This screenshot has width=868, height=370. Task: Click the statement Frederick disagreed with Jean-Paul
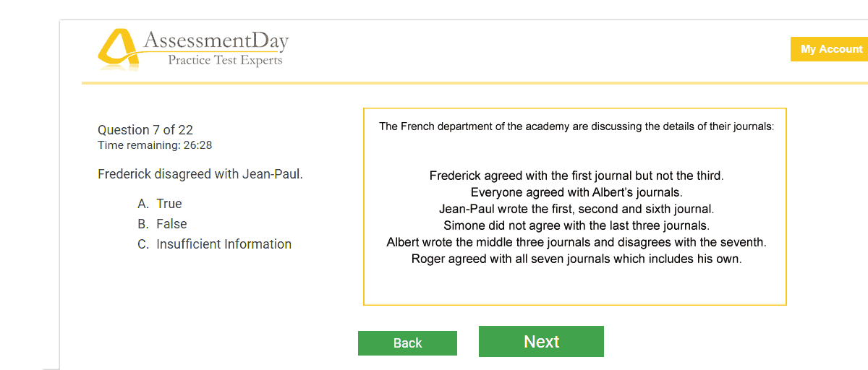[x=200, y=174]
